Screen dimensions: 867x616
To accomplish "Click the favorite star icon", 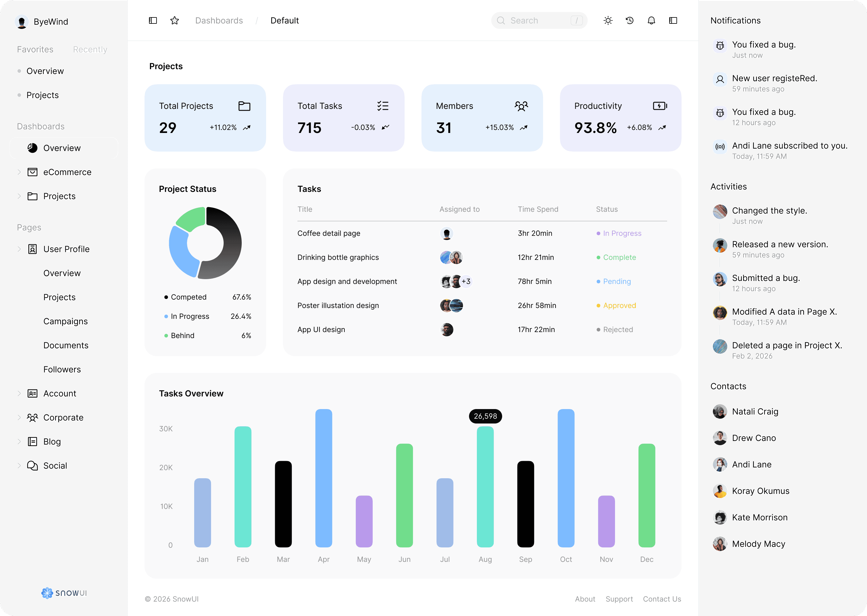I will (175, 20).
